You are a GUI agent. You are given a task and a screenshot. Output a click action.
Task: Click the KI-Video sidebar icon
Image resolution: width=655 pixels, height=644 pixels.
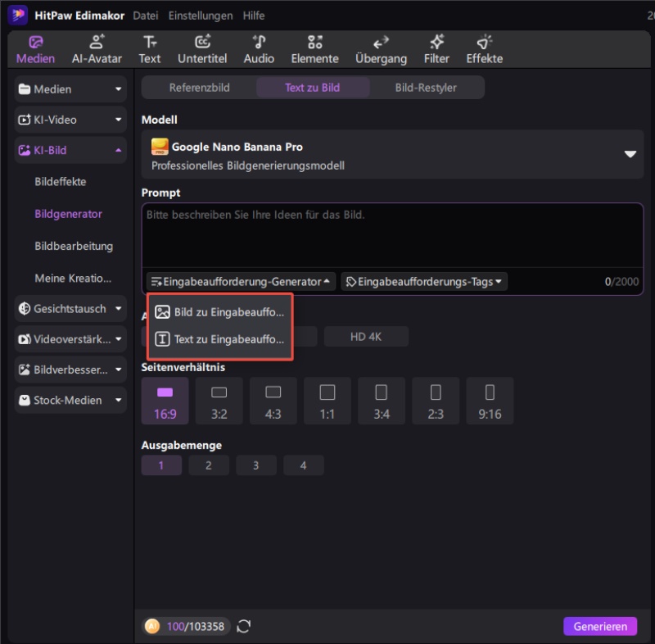click(25, 120)
